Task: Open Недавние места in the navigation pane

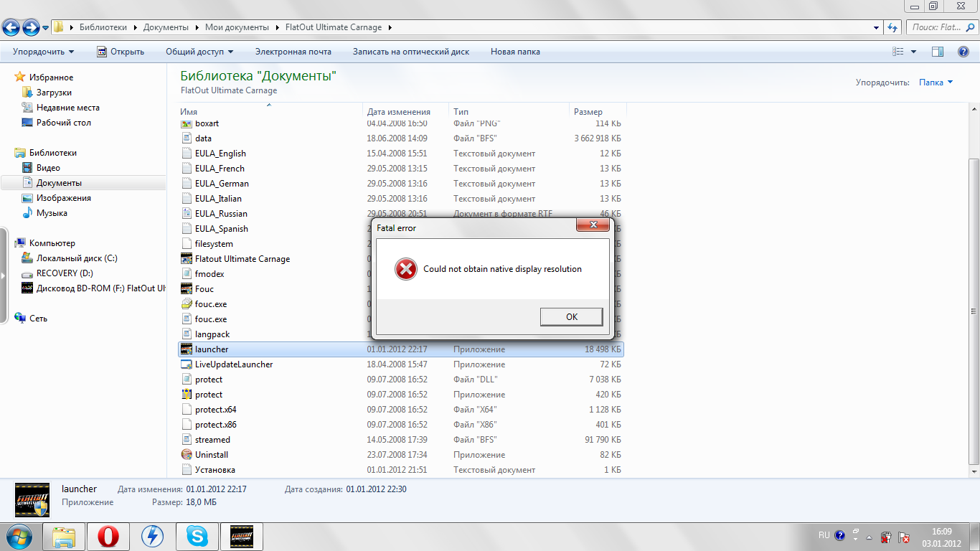Action: 68,108
